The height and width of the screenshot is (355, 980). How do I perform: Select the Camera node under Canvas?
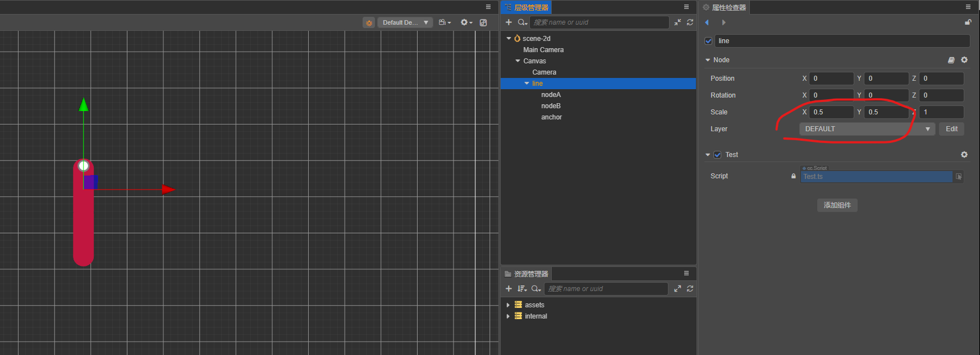544,72
